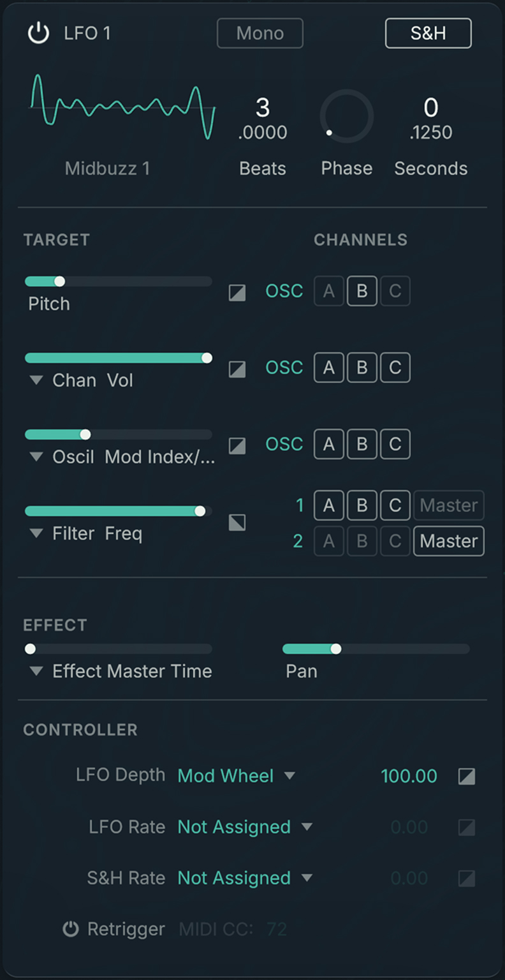Click the Pan slider handle
This screenshot has width=505, height=980.
(x=336, y=649)
